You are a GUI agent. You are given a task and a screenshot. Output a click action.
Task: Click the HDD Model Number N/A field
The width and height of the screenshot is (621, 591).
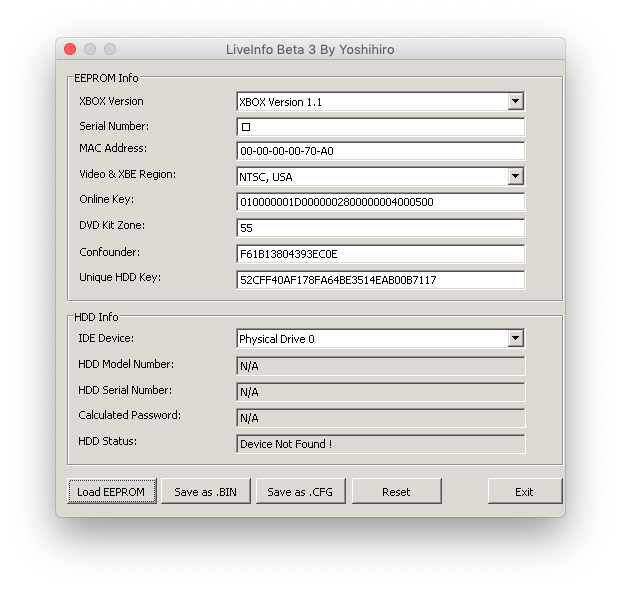click(x=381, y=366)
